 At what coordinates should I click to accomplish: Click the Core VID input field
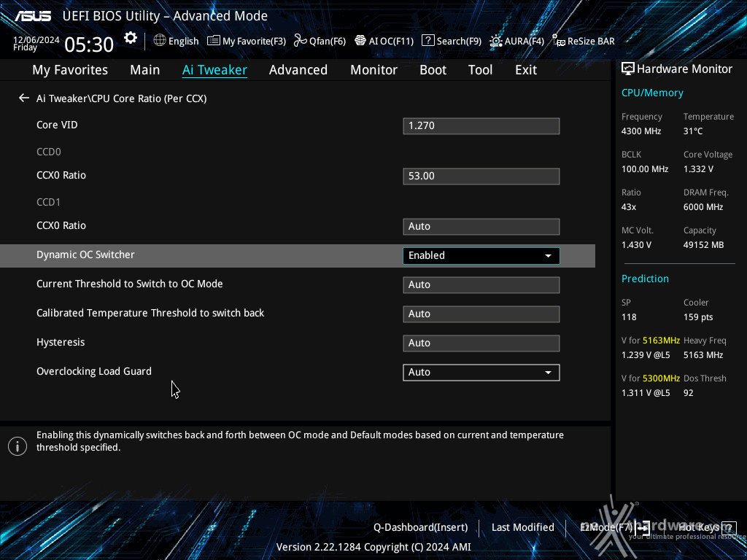click(x=481, y=126)
